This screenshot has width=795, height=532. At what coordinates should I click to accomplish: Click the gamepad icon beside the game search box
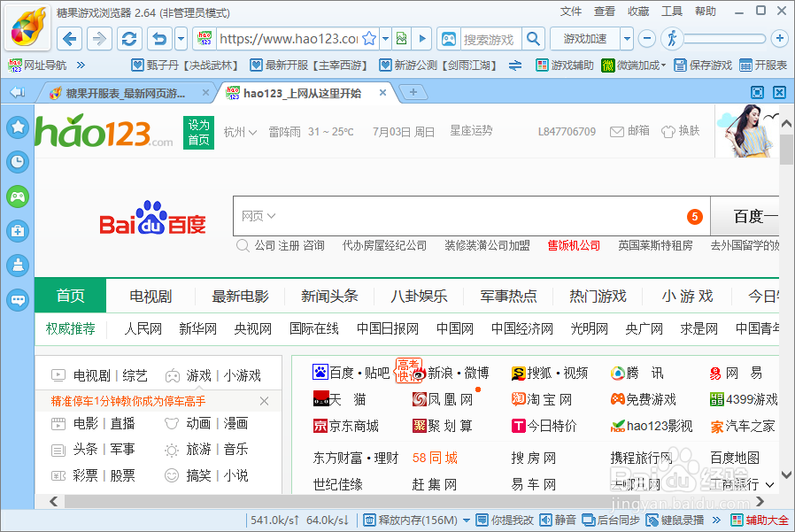pyautogui.click(x=449, y=39)
